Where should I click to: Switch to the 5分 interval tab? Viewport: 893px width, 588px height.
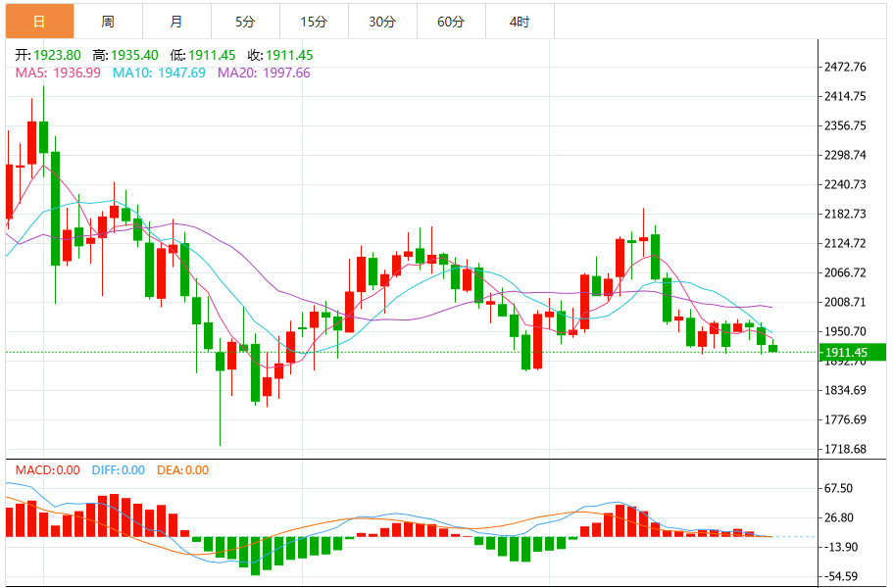[x=245, y=22]
